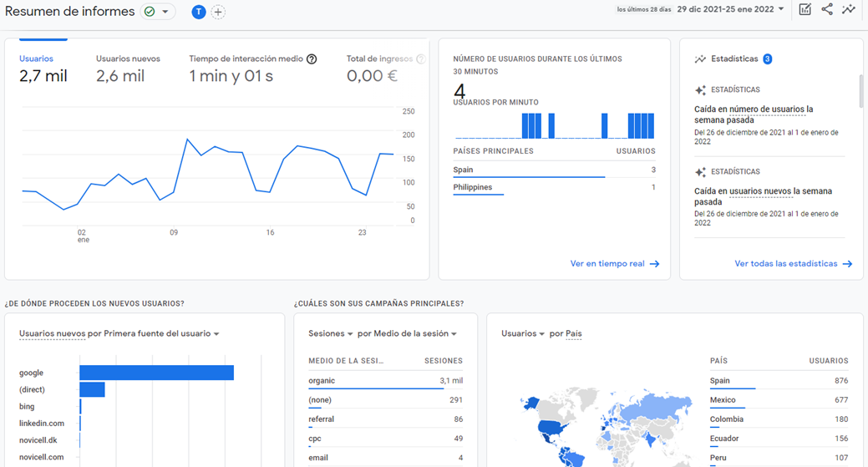Image resolution: width=868 pixels, height=467 pixels.
Task: Select Peru in the country users table
Action: click(779, 458)
